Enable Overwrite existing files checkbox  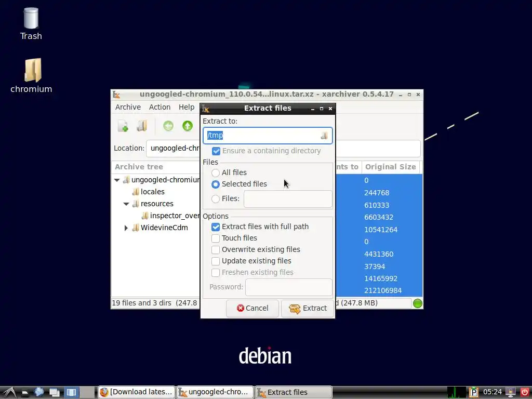point(216,250)
